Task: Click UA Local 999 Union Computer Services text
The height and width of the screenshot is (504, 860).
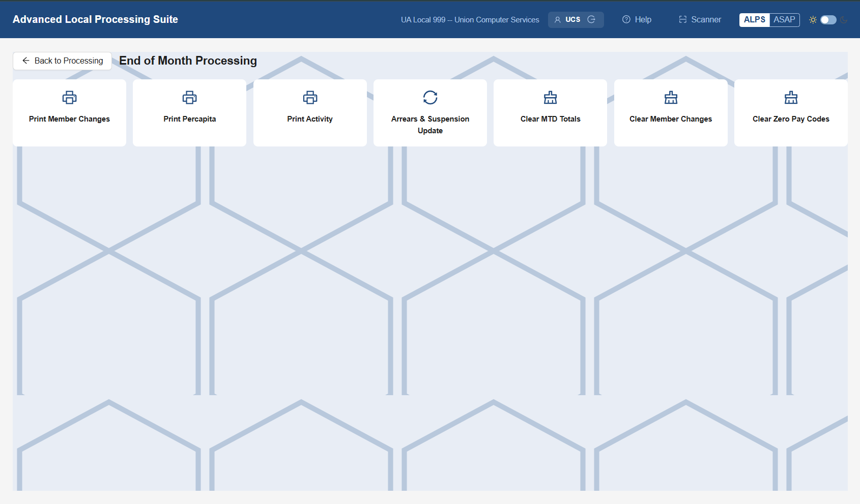Action: (x=470, y=20)
